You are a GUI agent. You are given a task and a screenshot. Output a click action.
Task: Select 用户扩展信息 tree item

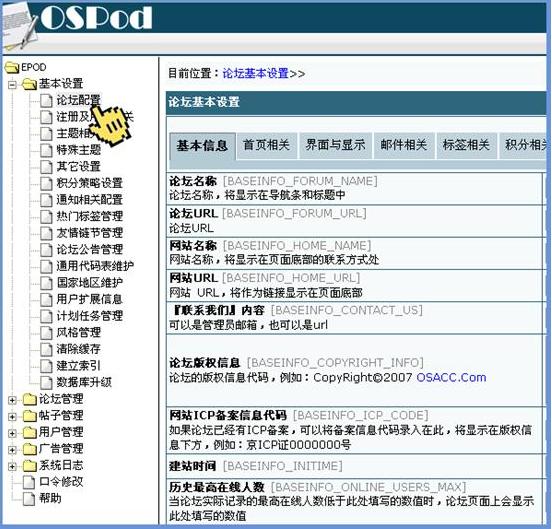point(90,299)
